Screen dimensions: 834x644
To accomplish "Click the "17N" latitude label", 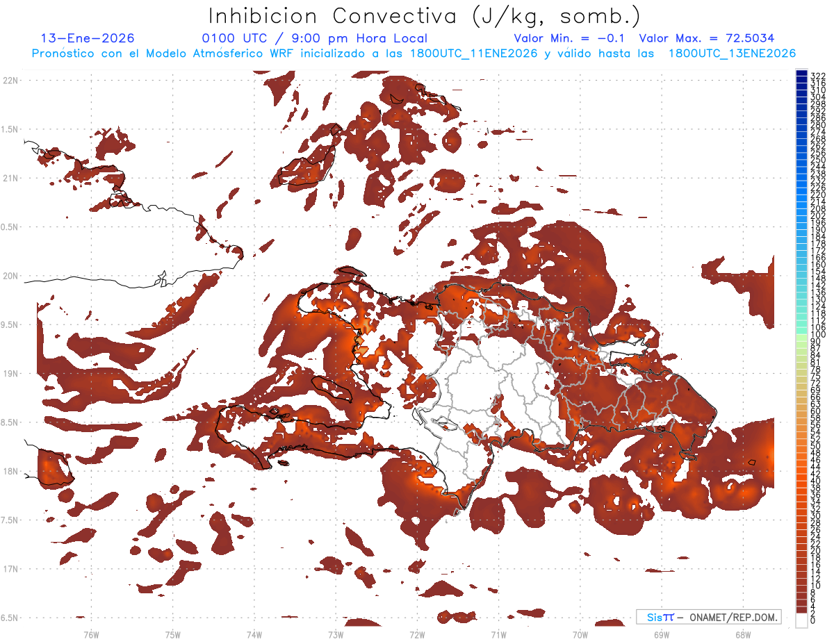I will pyautogui.click(x=10, y=569).
